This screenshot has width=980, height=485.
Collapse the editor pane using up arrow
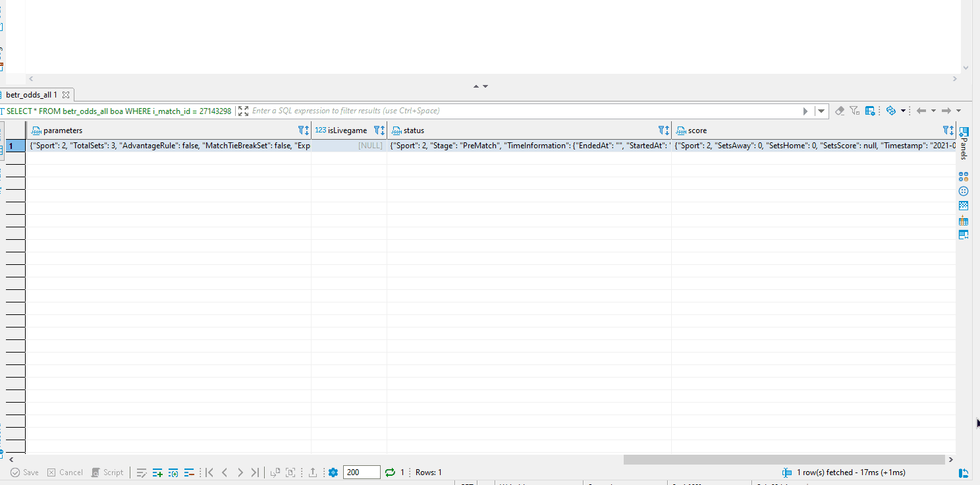476,86
